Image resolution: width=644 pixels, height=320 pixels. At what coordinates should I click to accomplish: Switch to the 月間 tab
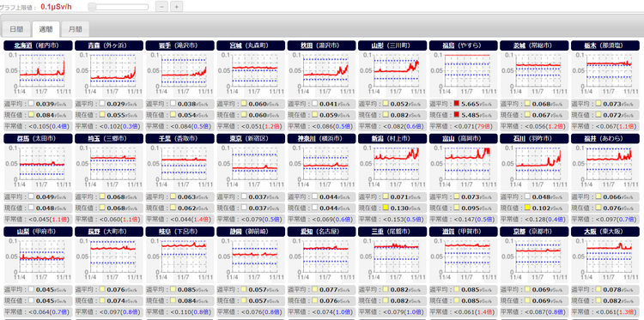[x=76, y=29]
